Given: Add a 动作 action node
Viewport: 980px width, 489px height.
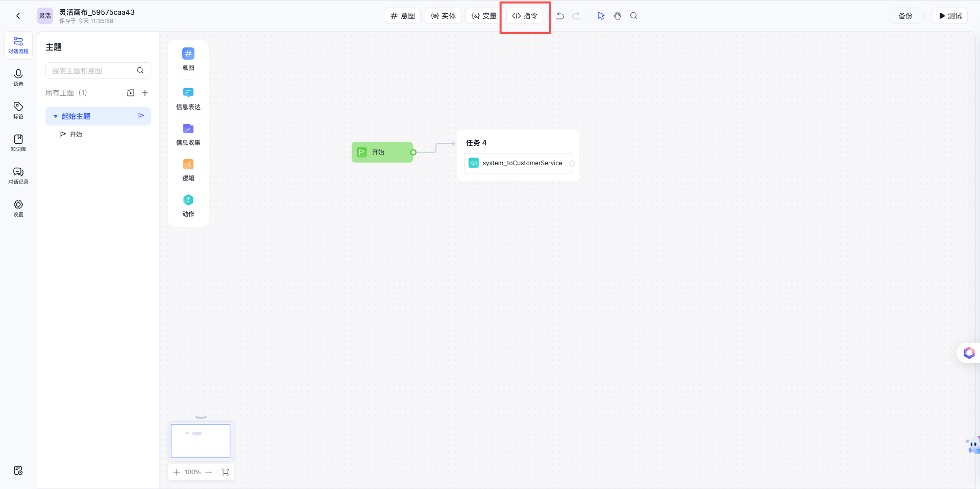Looking at the screenshot, I should [x=188, y=205].
